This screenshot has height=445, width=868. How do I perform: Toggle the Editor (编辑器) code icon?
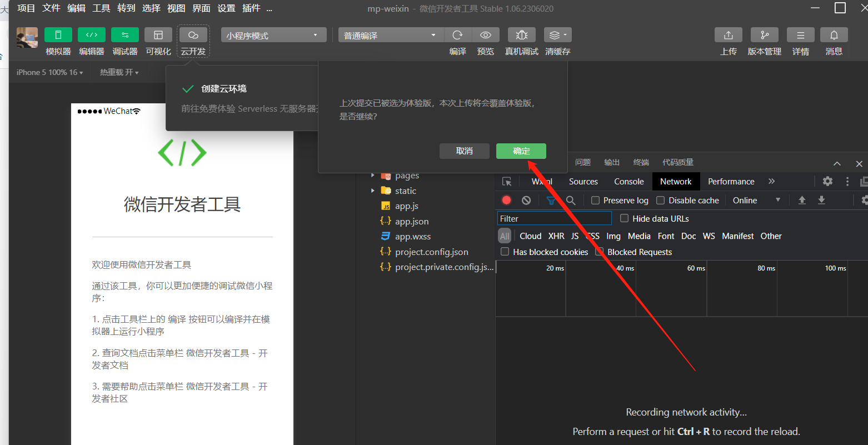click(x=92, y=35)
